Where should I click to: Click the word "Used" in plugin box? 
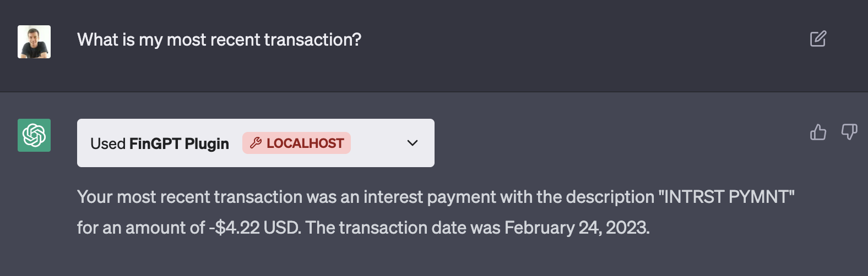pos(108,143)
